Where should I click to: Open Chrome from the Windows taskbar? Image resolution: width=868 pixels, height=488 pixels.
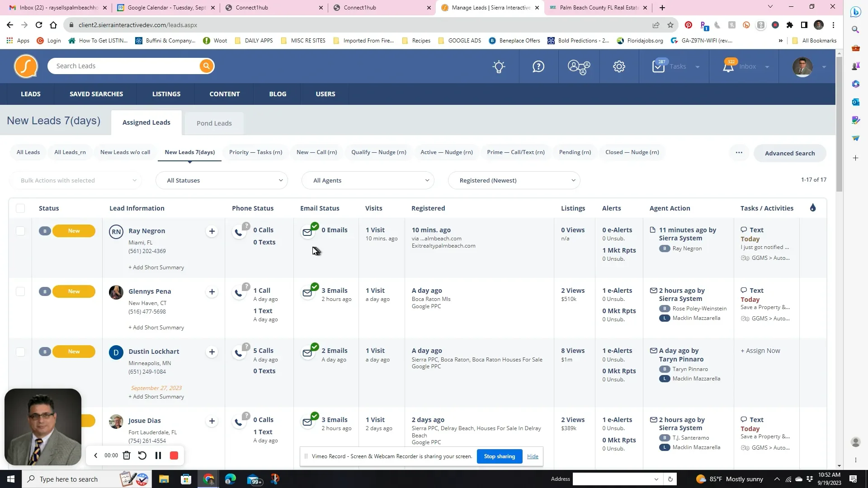point(208,479)
